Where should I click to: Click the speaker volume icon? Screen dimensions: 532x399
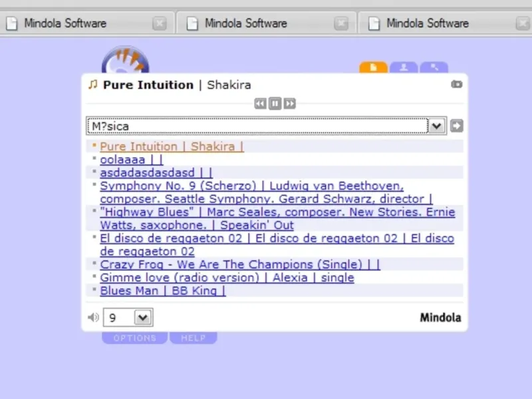pos(93,317)
